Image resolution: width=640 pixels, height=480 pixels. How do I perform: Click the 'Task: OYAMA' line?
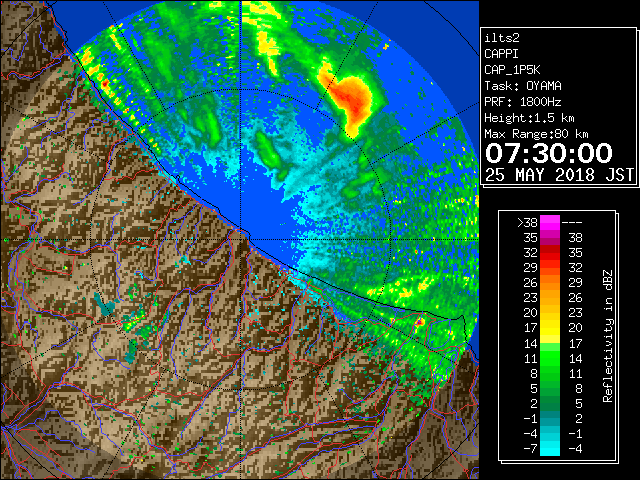point(523,86)
